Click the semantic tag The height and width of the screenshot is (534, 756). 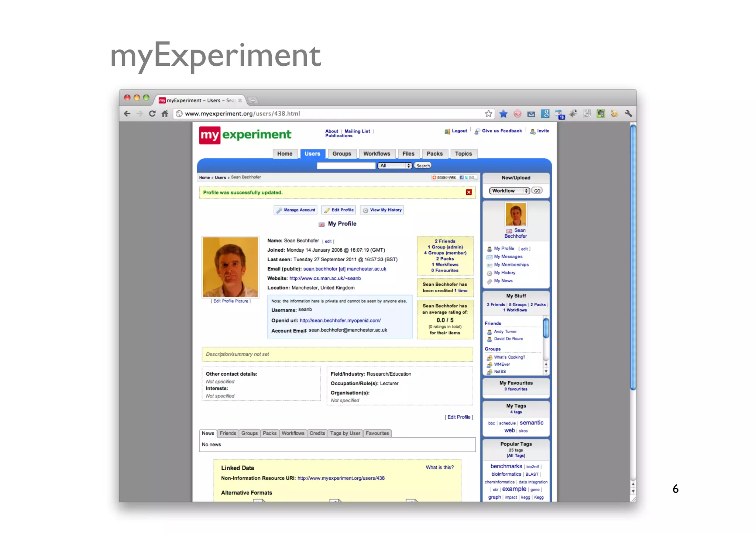point(532,423)
